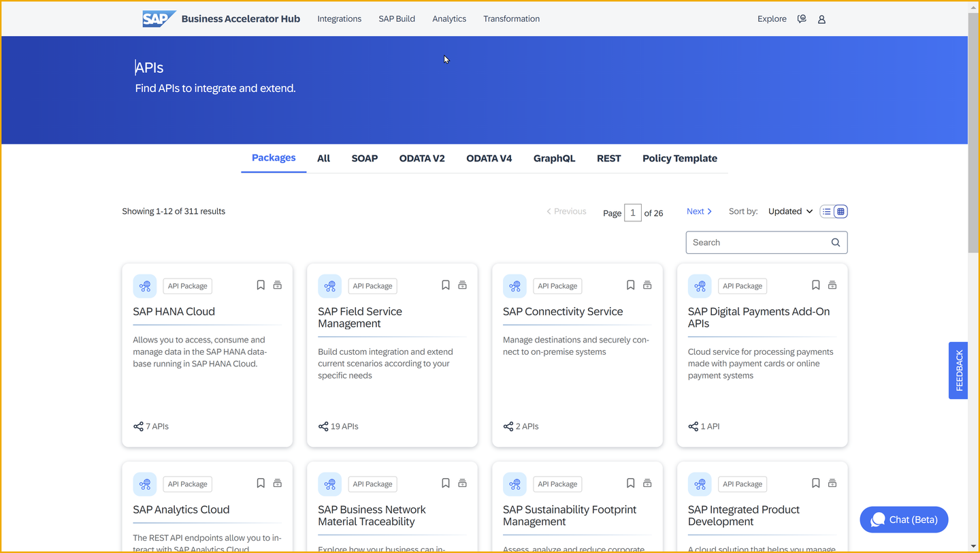Bookmark the SAP Integrated Product Development package
Screen dimensions: 980x553
[816, 484]
